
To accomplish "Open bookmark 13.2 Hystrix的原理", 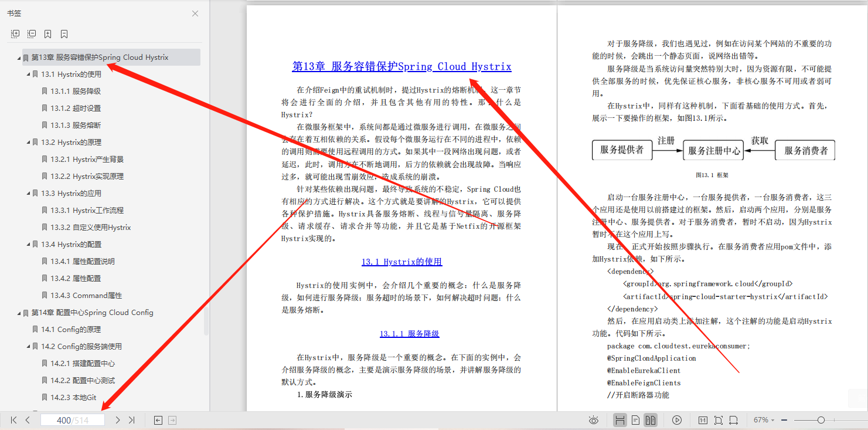I will click(71, 143).
